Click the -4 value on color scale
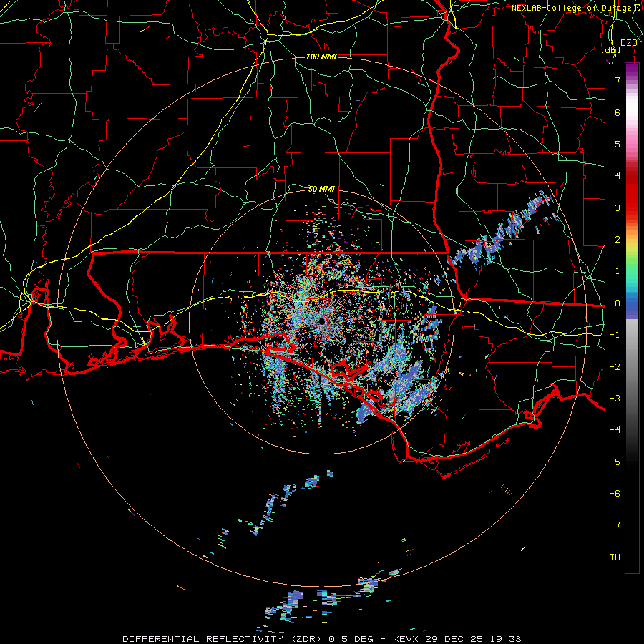This screenshot has width=644, height=644. [x=615, y=430]
